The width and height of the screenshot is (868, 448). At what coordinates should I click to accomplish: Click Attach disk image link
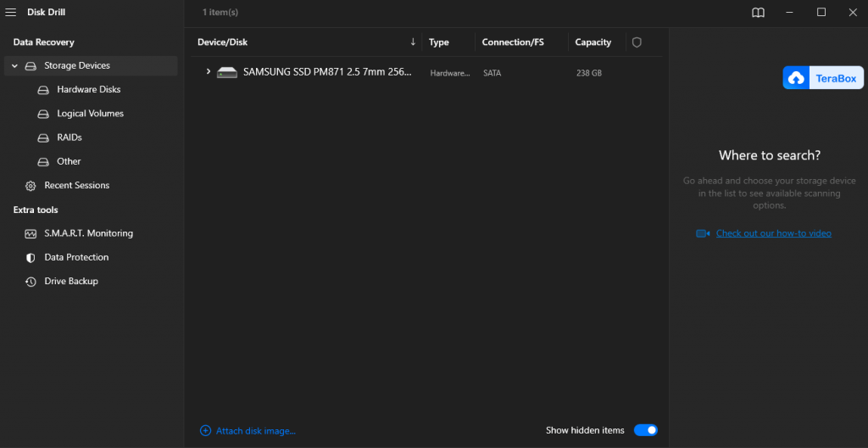click(x=255, y=431)
